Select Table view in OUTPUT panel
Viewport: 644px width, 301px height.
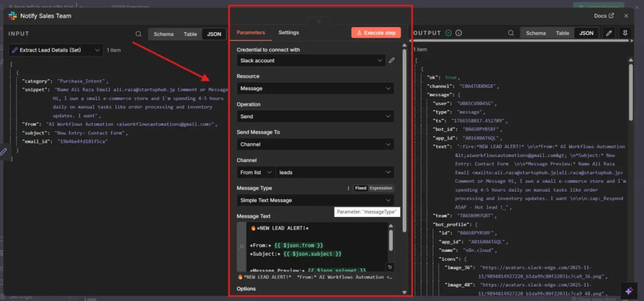[562, 33]
